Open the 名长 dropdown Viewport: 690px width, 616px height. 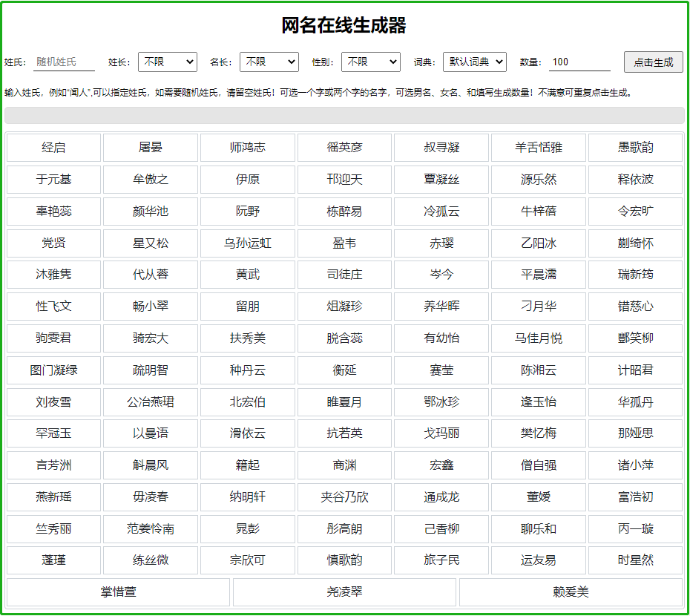(269, 62)
